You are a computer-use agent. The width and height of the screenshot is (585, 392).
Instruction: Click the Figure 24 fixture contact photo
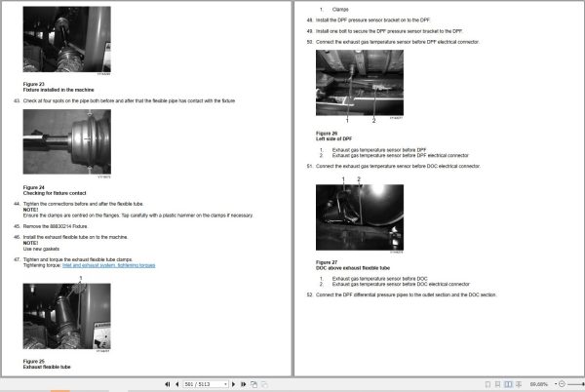(66, 141)
